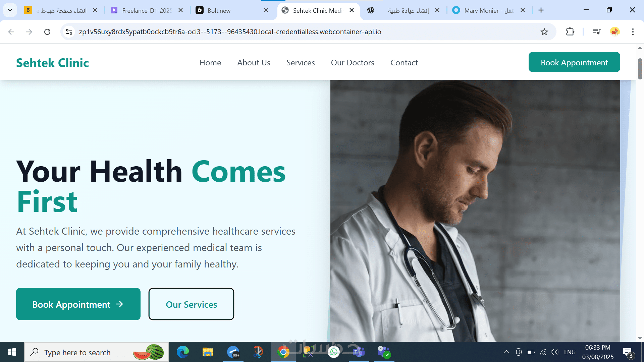Click the Windows taskbar search box
The width and height of the screenshot is (644, 362).
click(x=97, y=352)
